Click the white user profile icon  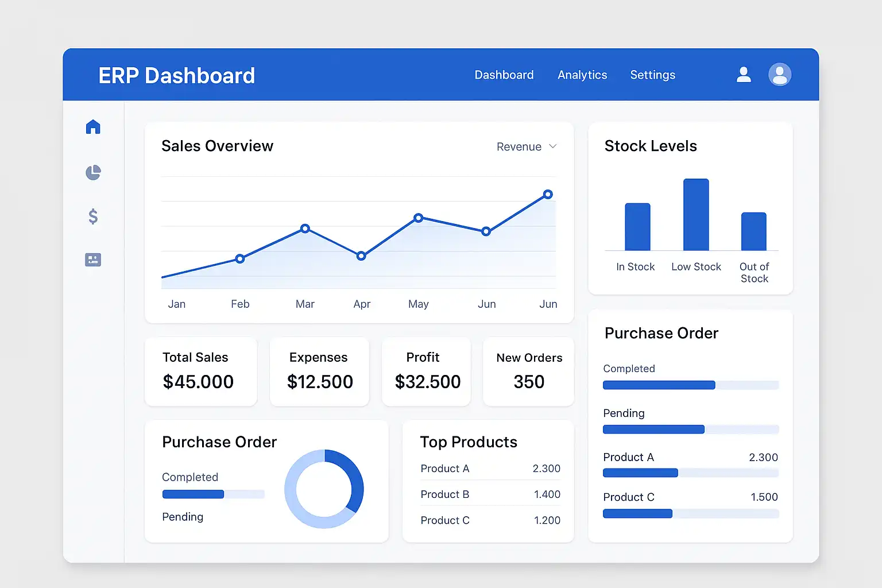pyautogui.click(x=744, y=75)
